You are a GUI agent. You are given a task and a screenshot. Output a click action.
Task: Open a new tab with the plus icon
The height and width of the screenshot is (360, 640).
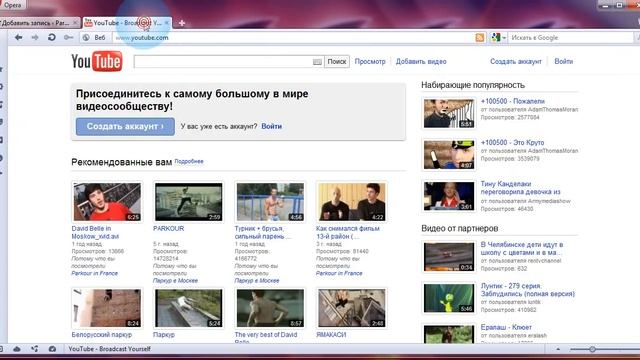pos(182,23)
